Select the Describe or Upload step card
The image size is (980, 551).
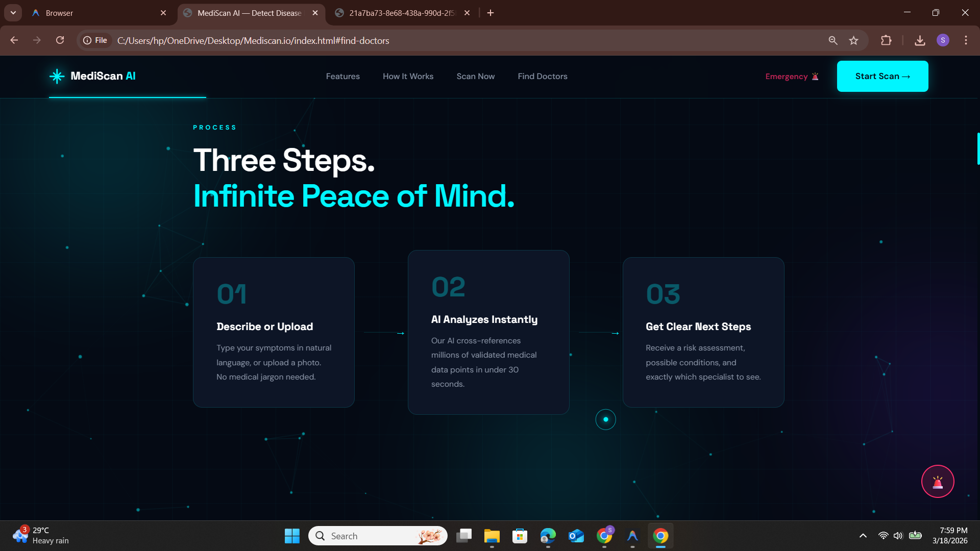[x=274, y=332]
